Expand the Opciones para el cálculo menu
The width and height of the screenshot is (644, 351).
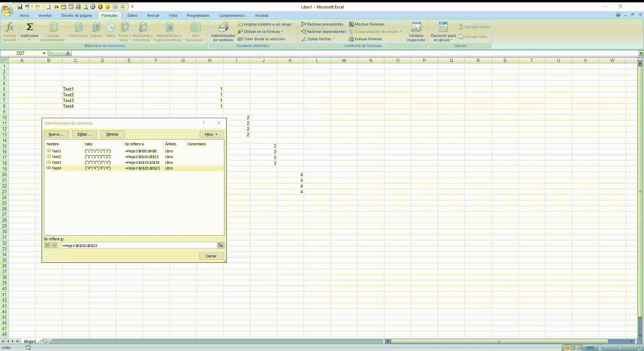coord(443,32)
